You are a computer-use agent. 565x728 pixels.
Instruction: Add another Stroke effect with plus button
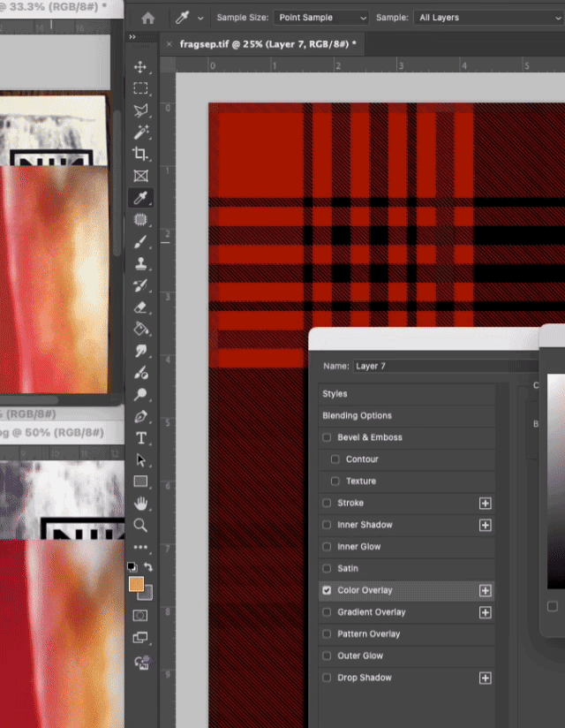pos(485,503)
